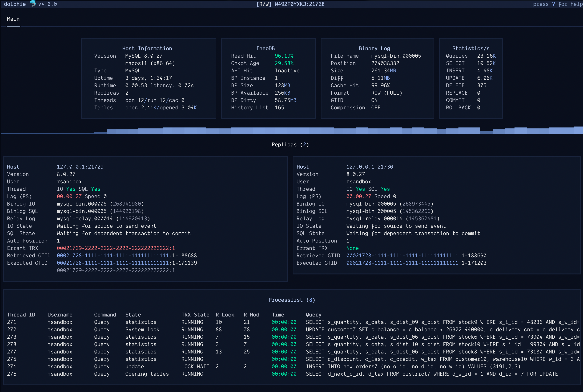Click the InnoDB panel title
Viewport: 583px width, 392px height.
266,48
